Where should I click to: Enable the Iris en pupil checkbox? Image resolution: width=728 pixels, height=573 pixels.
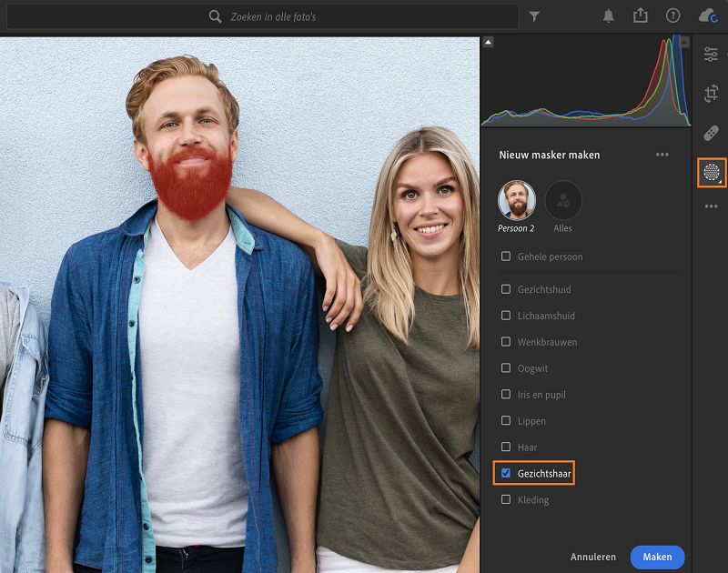point(506,394)
